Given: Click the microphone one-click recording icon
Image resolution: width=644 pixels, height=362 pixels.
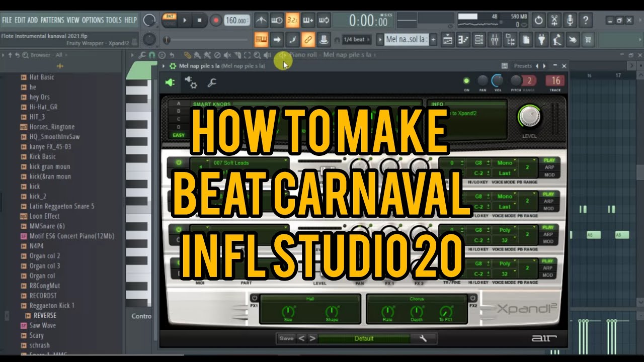Looking at the screenshot, I should [570, 21].
